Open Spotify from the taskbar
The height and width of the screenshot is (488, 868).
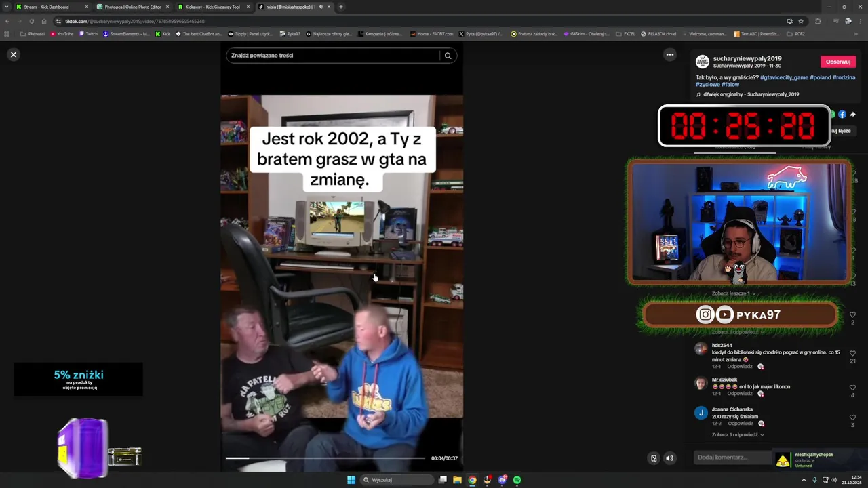(x=517, y=480)
